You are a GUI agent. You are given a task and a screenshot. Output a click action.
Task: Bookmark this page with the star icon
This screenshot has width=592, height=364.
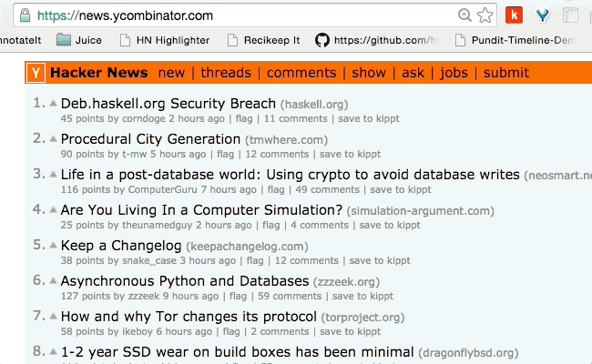point(485,15)
